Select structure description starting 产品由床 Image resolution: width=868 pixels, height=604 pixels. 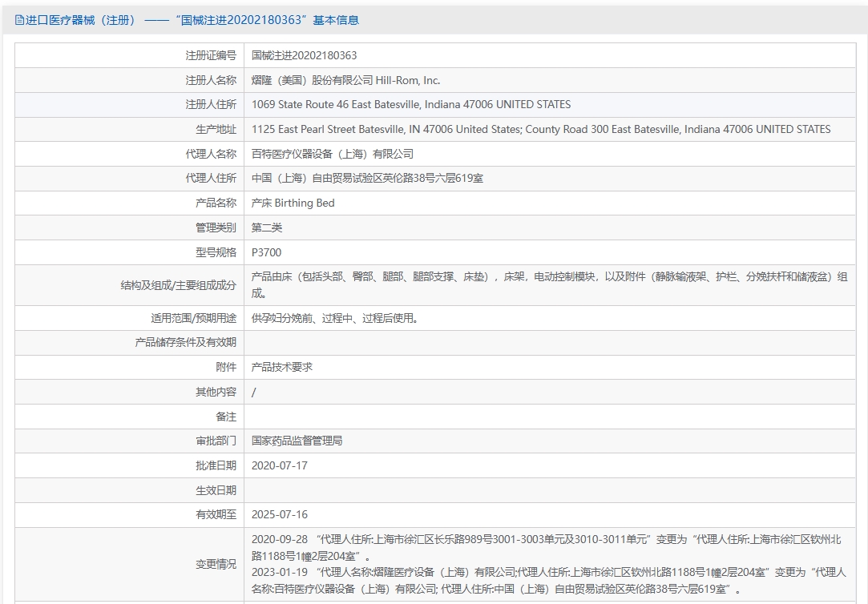coord(549,285)
